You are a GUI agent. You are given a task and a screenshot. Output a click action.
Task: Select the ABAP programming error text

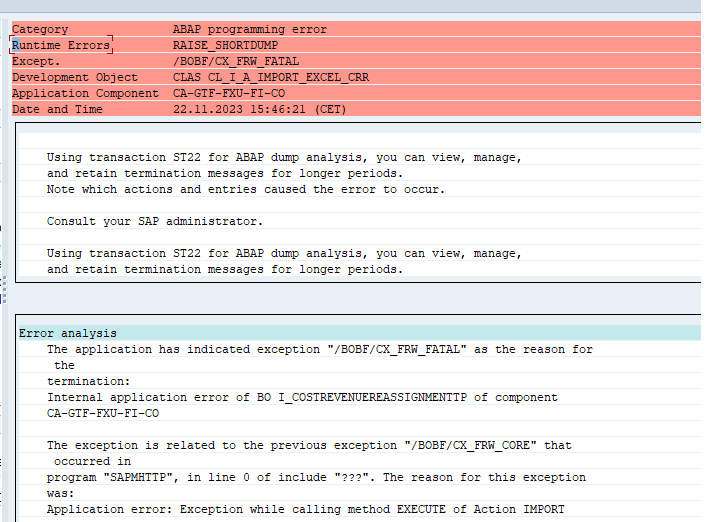tap(249, 29)
